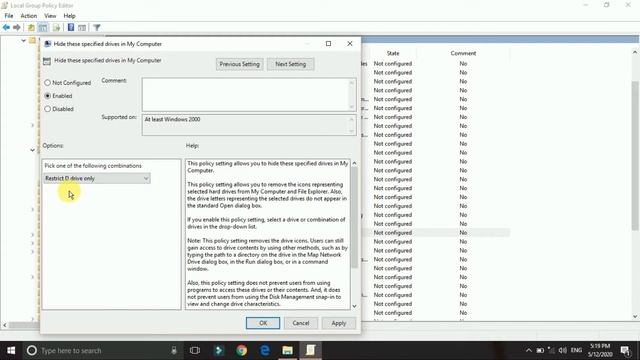
Task: Select the Enabled radio button
Action: click(x=47, y=96)
